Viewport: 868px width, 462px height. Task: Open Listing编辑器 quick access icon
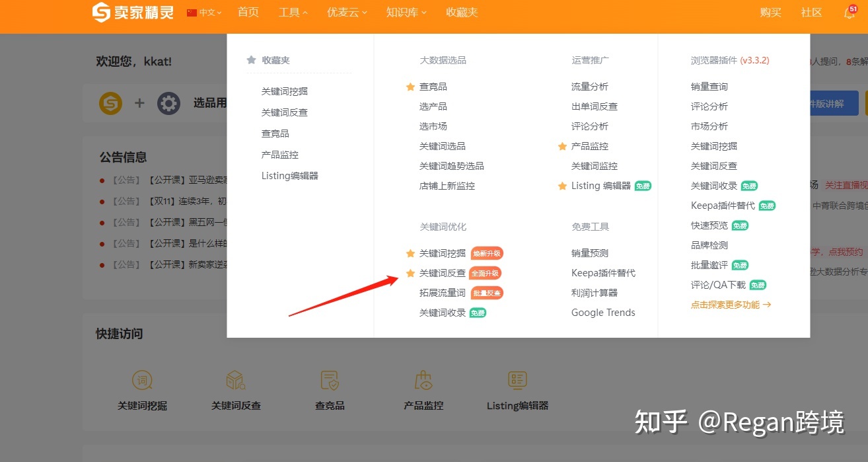point(517,381)
